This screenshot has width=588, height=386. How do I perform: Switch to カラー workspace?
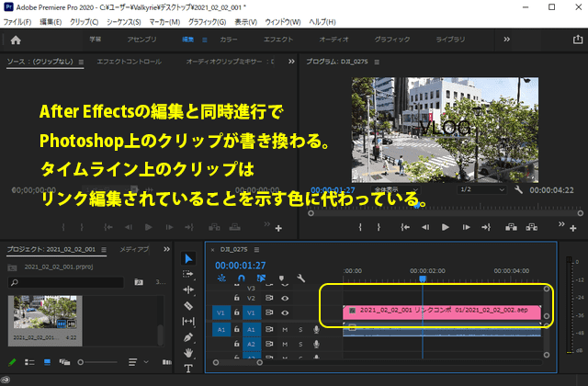click(x=229, y=40)
